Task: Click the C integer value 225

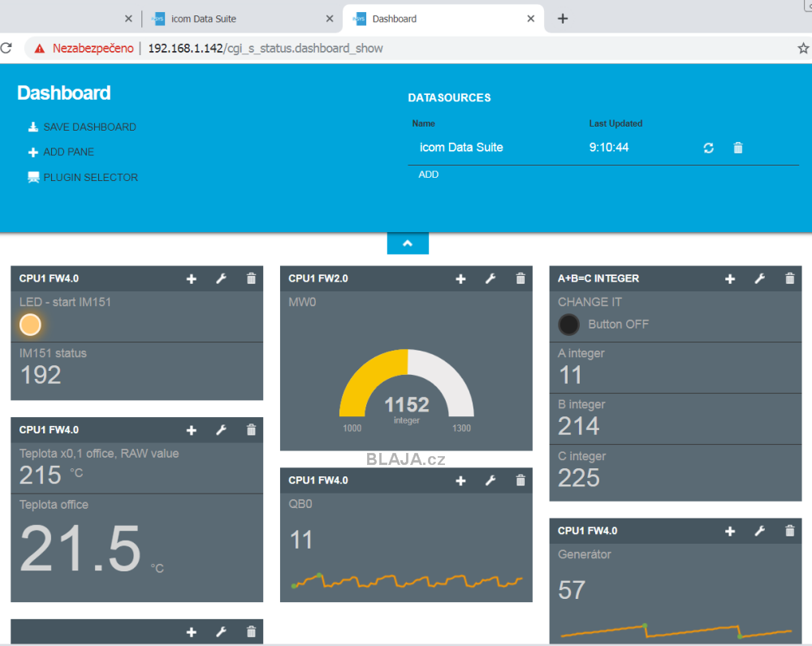Action: pos(579,478)
